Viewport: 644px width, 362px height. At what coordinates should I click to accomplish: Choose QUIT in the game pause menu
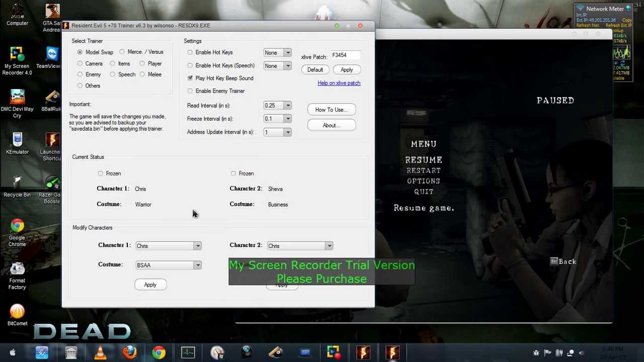pyautogui.click(x=424, y=192)
